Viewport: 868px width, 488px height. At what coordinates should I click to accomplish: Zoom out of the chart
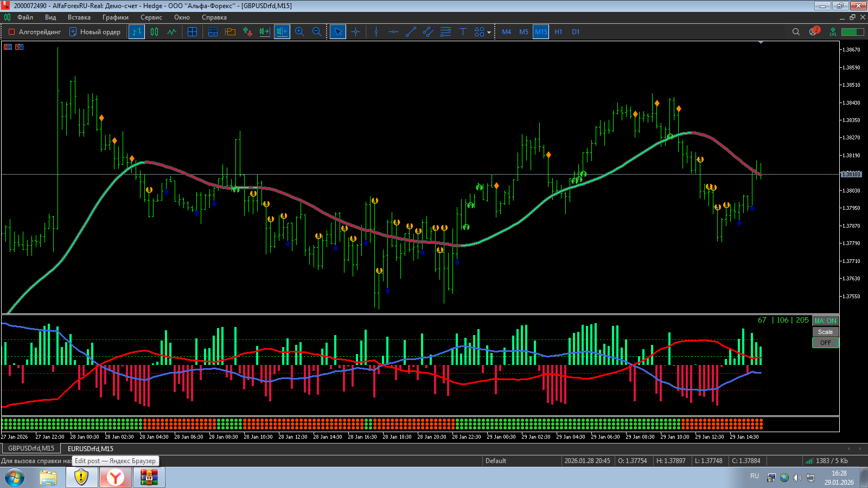[x=317, y=32]
